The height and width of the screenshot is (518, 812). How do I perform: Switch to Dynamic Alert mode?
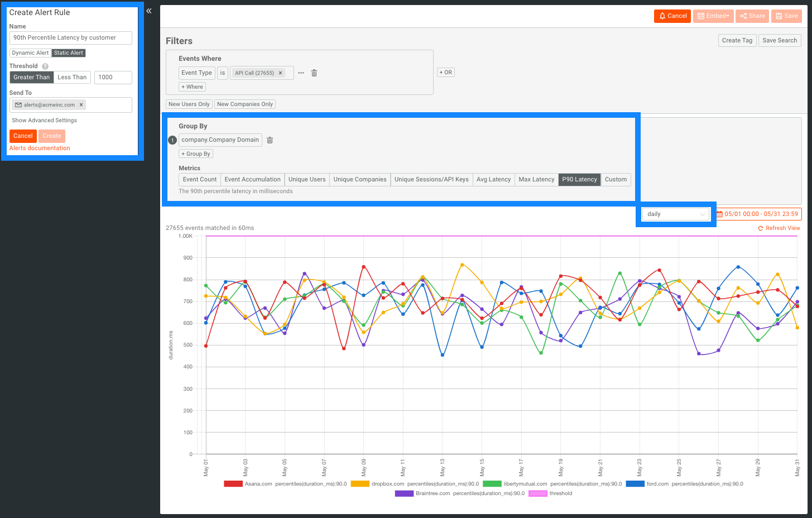[31, 53]
